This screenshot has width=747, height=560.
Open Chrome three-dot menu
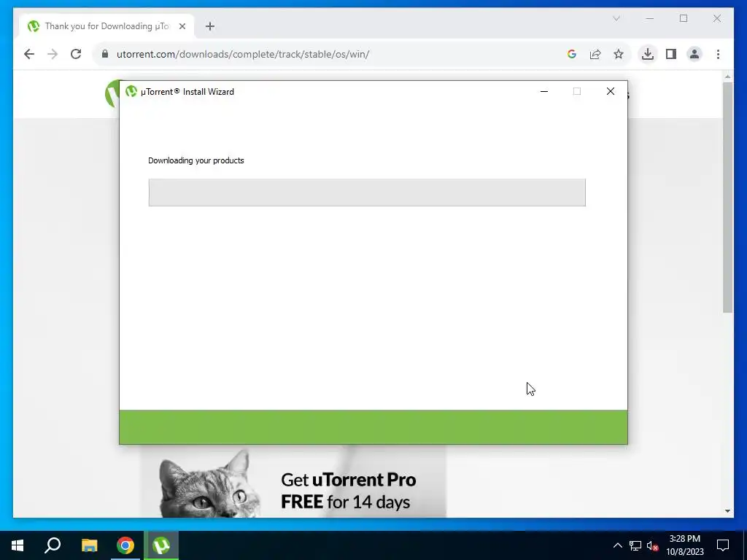718,54
